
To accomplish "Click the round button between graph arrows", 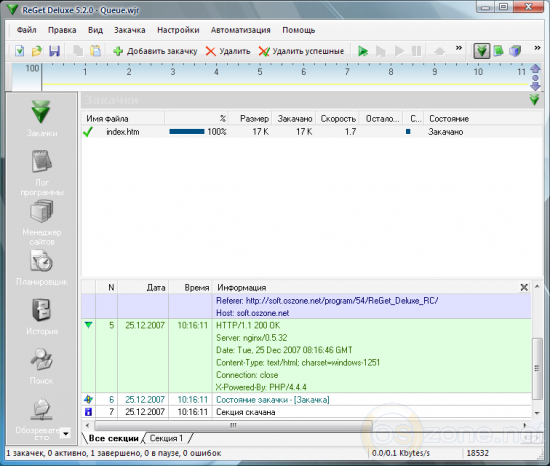I will [535, 77].
